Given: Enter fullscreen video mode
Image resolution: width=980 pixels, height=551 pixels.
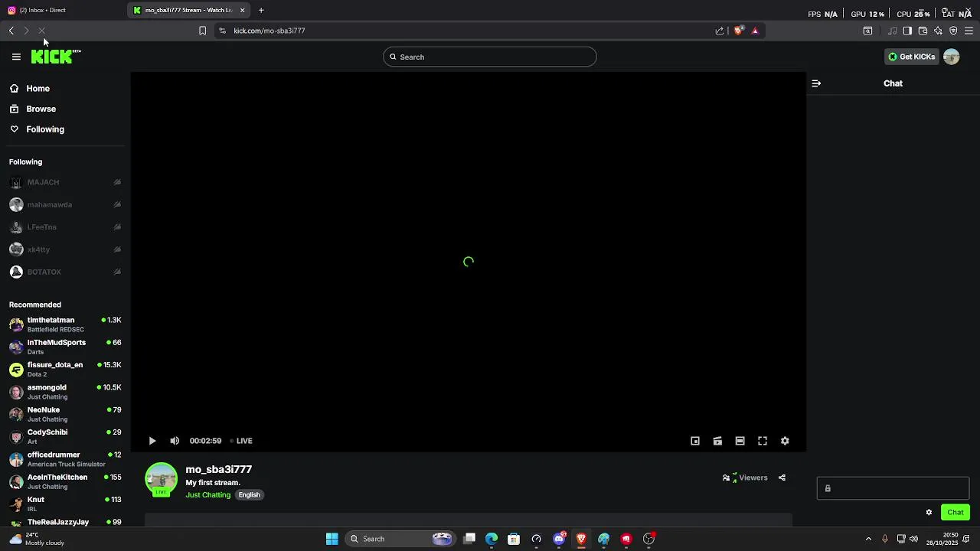Looking at the screenshot, I should pos(763,441).
